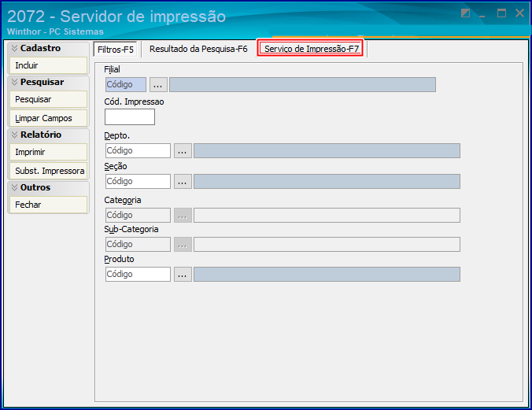The height and width of the screenshot is (410, 532).
Task: Click Subst. Impressora button
Action: coord(49,171)
